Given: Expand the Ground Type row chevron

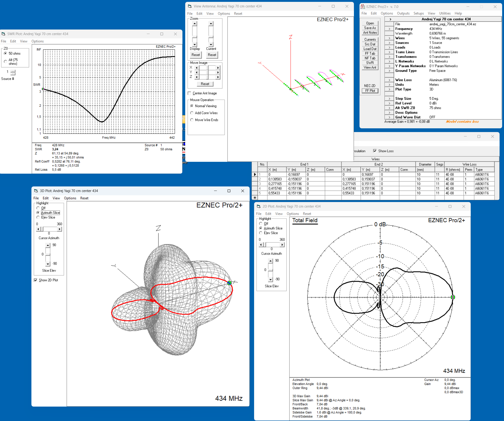Looking at the screenshot, I should pyautogui.click(x=389, y=71).
